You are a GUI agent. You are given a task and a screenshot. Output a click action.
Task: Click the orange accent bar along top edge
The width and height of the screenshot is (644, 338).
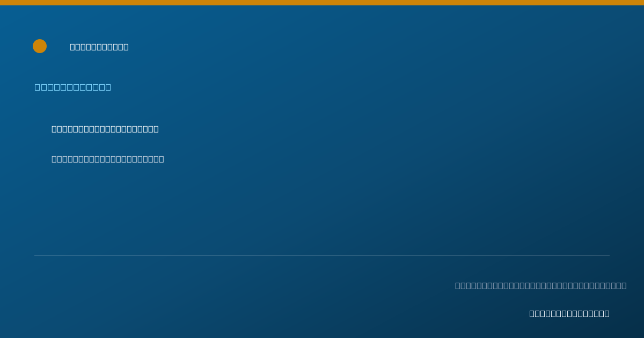click(x=322, y=3)
